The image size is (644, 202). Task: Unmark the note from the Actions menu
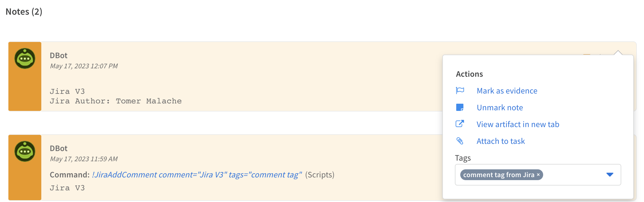[500, 107]
